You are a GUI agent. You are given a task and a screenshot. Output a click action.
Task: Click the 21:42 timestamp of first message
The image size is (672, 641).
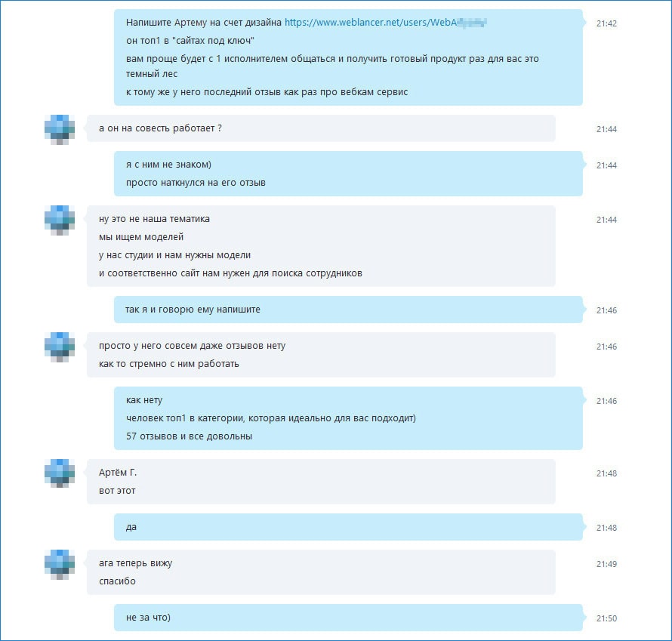pos(606,23)
